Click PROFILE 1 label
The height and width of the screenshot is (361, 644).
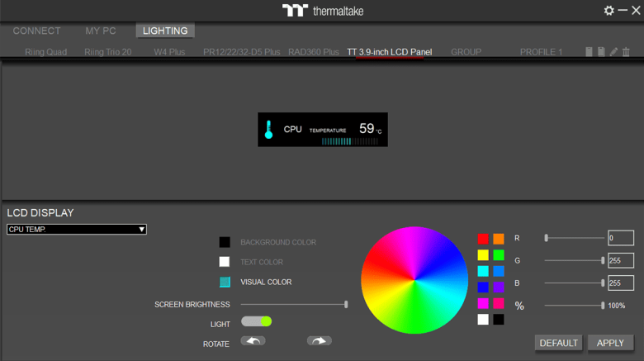coord(541,52)
